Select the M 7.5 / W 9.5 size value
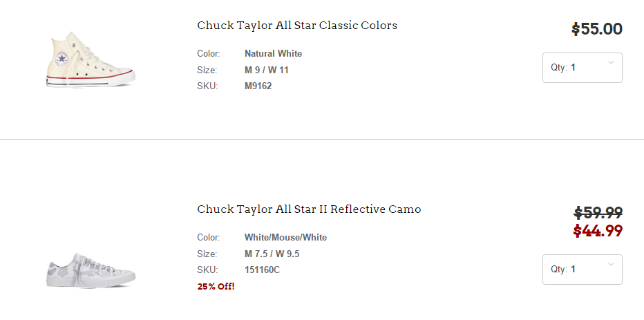Viewport: 644px width, 320px height. pos(272,254)
